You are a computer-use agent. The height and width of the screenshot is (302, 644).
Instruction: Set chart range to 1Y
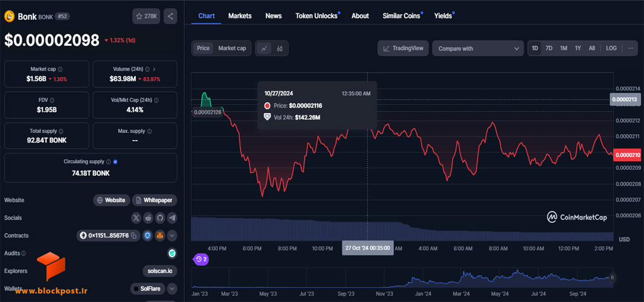[x=578, y=48]
